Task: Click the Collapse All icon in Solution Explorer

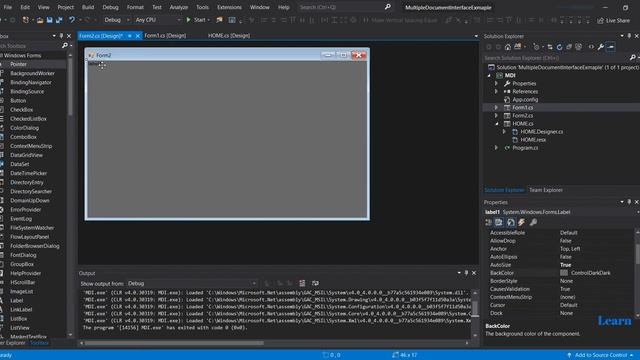Action: point(569,47)
